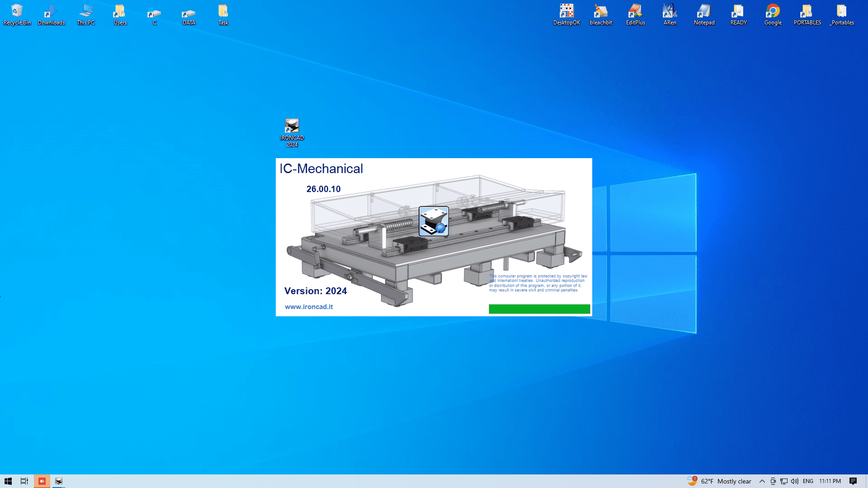Screen dimensions: 868x488
Task: Open Task View from the taskbar
Action: click(x=24, y=481)
